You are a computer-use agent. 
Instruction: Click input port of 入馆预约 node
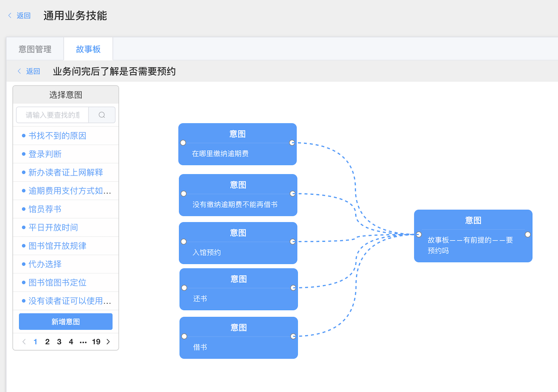point(184,242)
